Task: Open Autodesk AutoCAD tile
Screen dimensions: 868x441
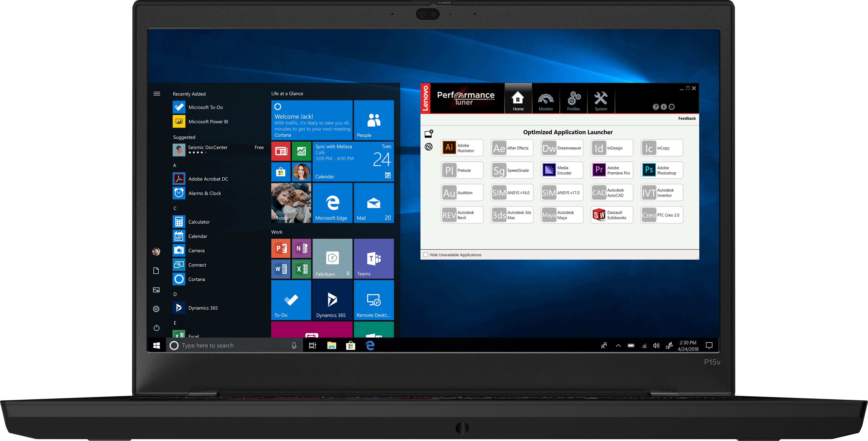Action: click(x=612, y=193)
